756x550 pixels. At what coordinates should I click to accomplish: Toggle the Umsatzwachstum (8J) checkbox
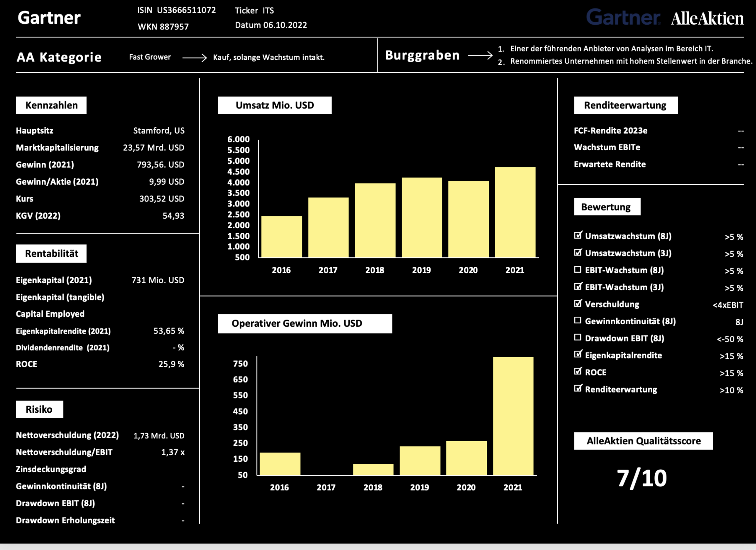(578, 235)
